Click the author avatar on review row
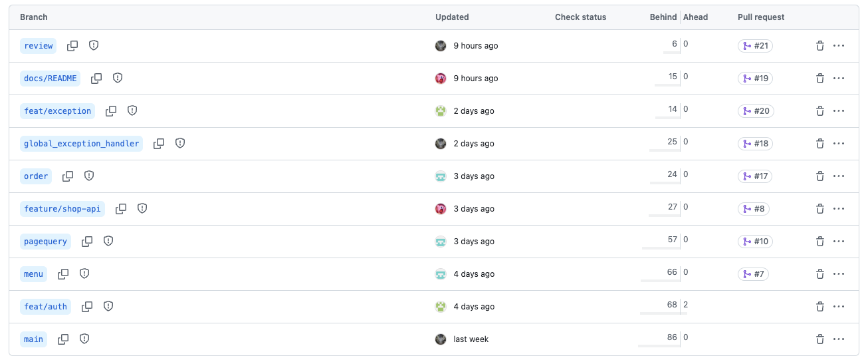 point(441,46)
